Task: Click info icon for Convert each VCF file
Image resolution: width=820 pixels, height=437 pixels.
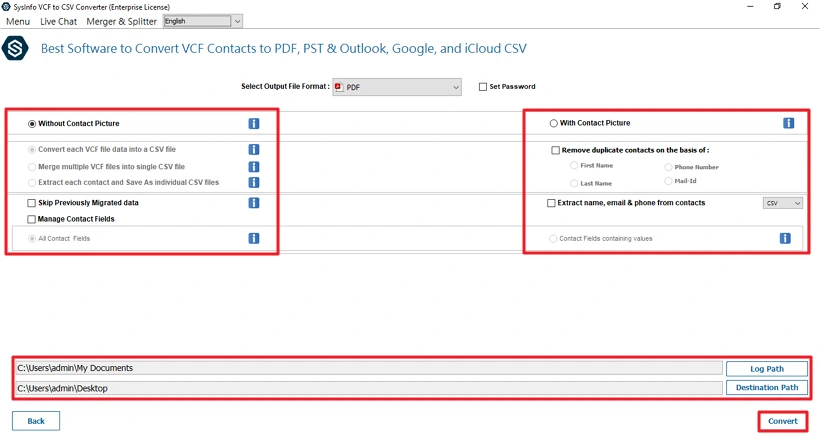Action: pyautogui.click(x=254, y=150)
